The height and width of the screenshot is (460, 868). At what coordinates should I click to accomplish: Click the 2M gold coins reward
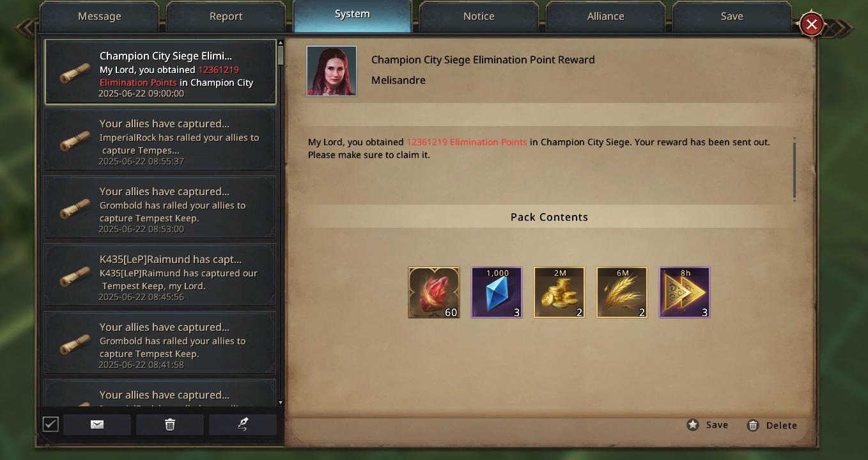(559, 292)
